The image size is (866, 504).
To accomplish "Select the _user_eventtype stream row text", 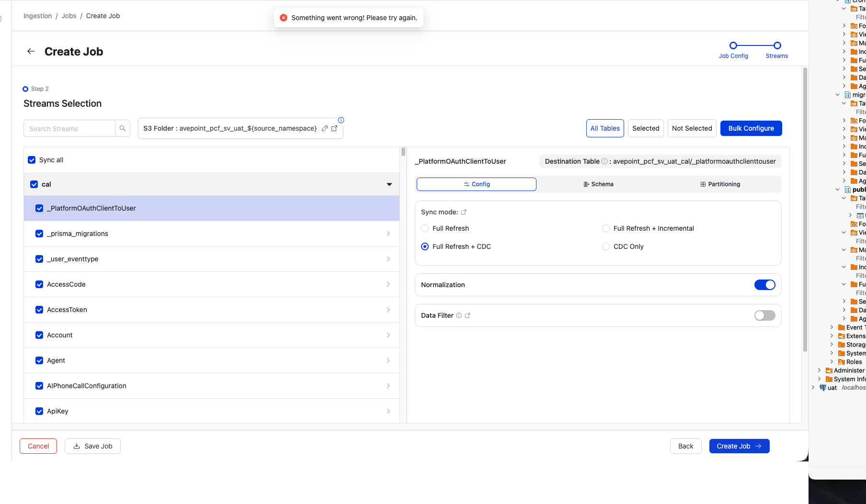I will (72, 259).
